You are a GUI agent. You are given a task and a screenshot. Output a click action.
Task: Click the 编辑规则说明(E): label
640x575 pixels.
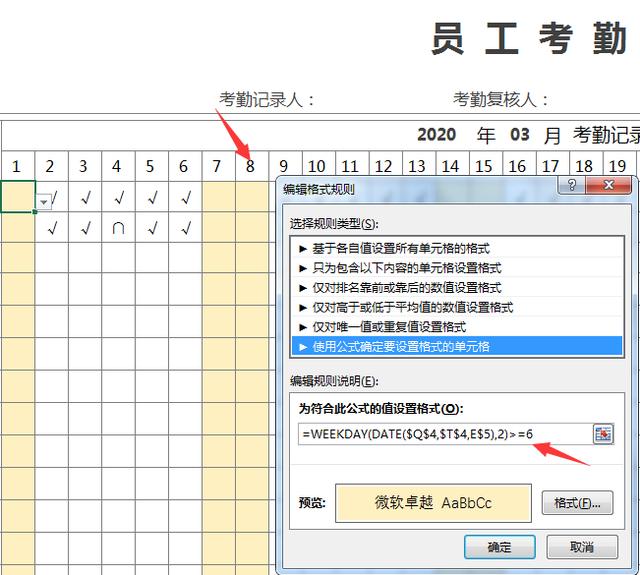(x=334, y=381)
